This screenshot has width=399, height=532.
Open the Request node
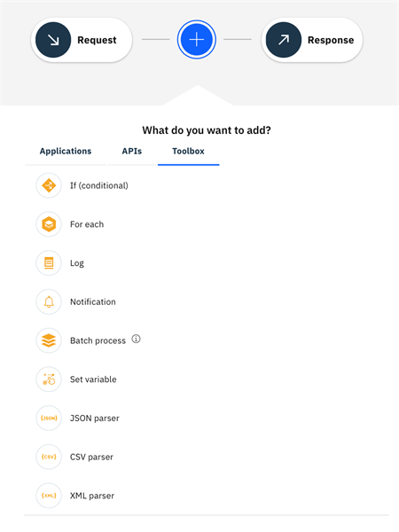[82, 40]
